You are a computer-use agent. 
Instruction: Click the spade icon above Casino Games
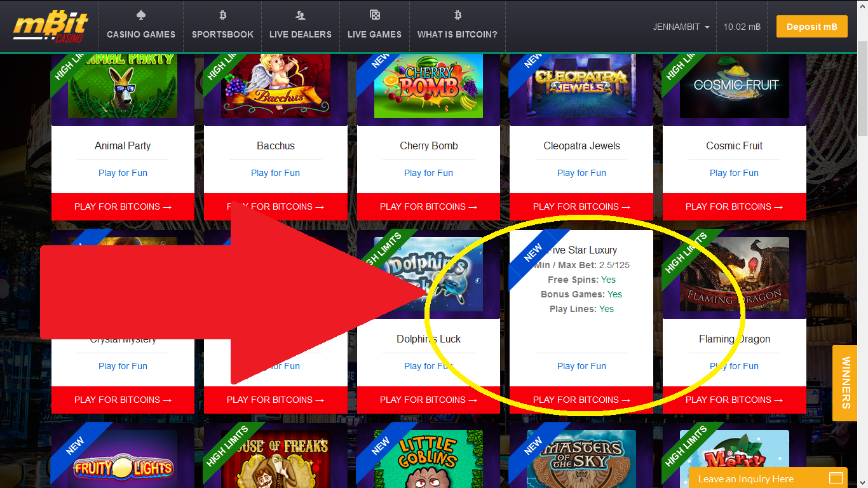point(140,15)
